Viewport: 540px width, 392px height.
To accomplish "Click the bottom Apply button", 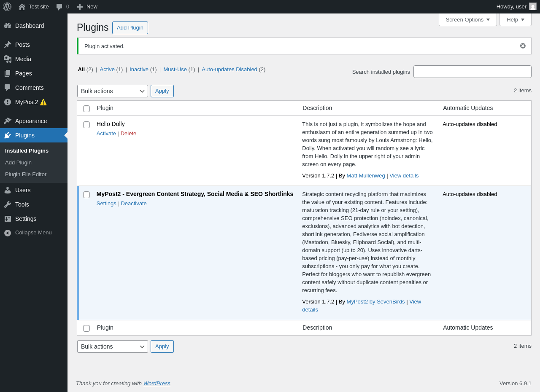I will pyautogui.click(x=162, y=346).
